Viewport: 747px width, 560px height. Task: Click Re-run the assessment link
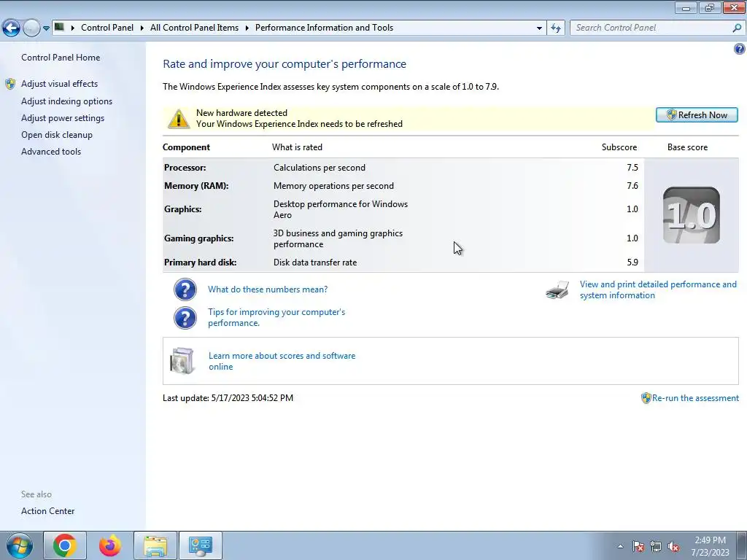click(695, 398)
